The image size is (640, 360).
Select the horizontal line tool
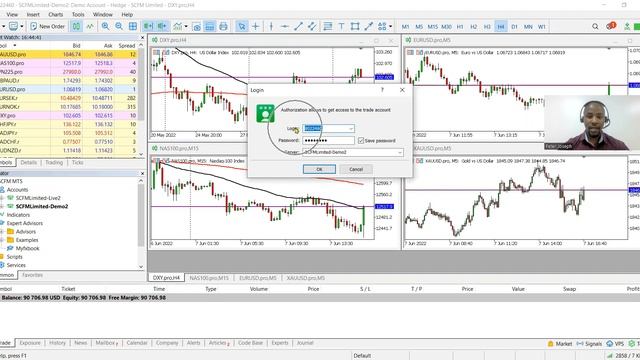pyautogui.click(x=284, y=26)
